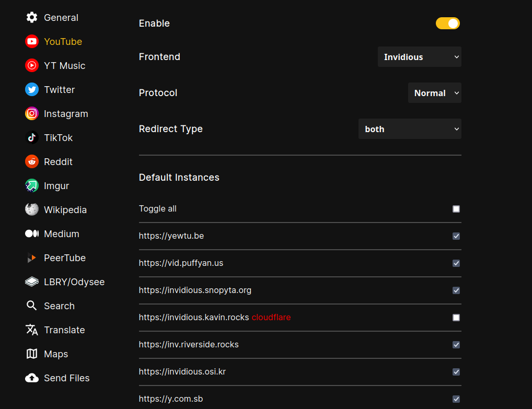Check the Toggle all checkbox

click(456, 209)
